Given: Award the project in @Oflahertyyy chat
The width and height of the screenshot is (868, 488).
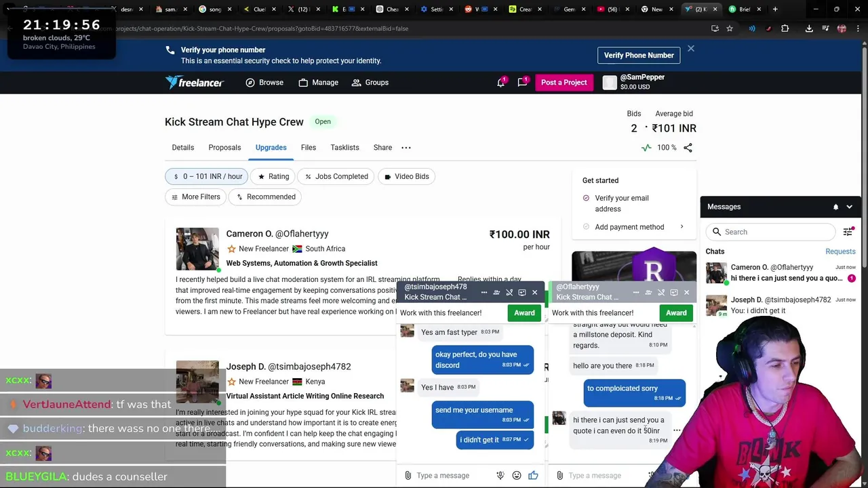Looking at the screenshot, I should pos(676,312).
